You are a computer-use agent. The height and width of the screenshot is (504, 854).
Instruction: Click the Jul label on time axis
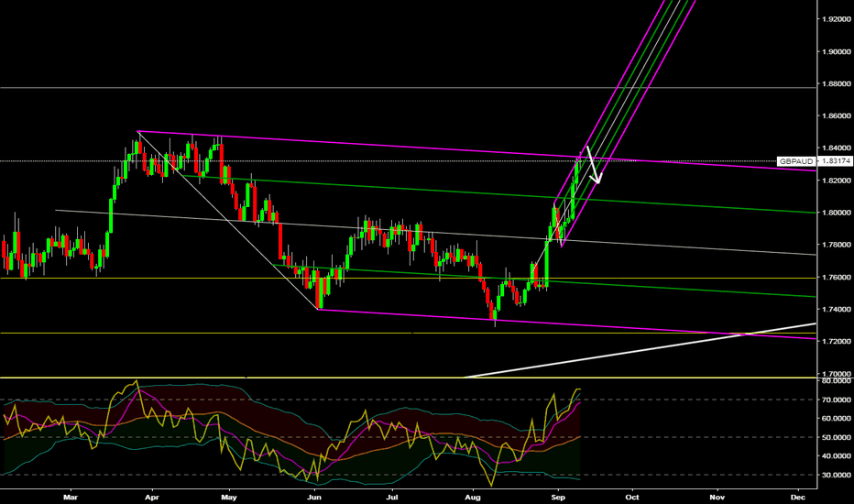coord(391,498)
